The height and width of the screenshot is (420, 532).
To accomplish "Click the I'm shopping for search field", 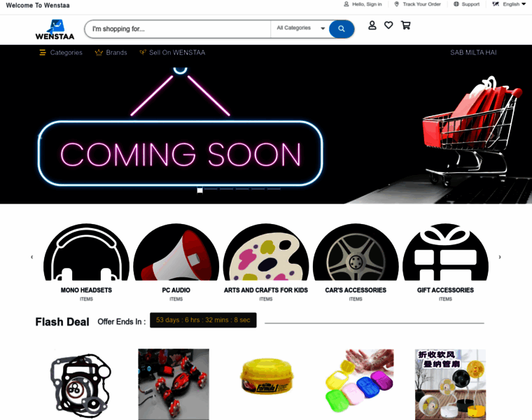I will point(177,29).
